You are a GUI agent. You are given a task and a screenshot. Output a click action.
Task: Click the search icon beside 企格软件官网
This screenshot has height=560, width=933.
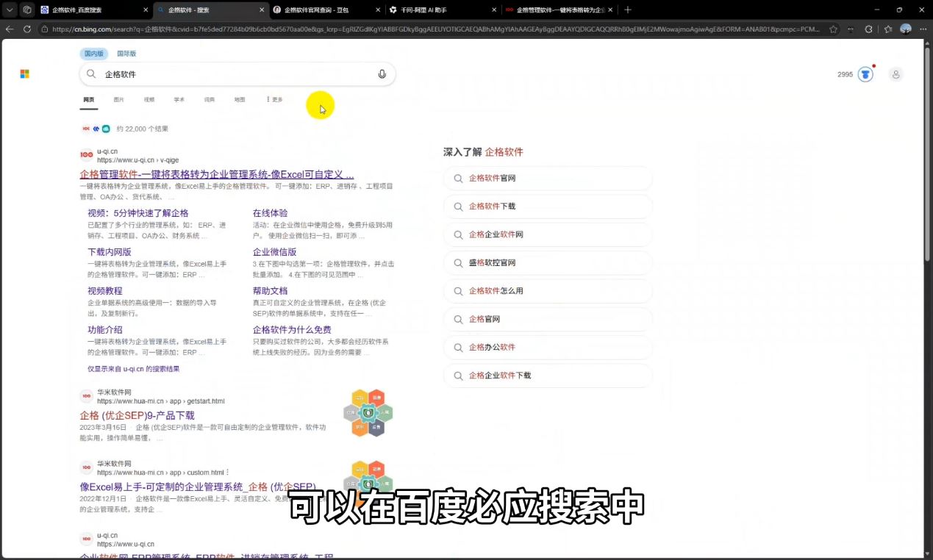(458, 179)
